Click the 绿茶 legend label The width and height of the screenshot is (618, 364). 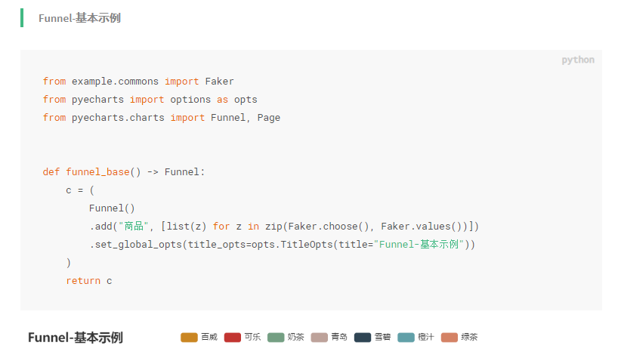pyautogui.click(x=469, y=338)
